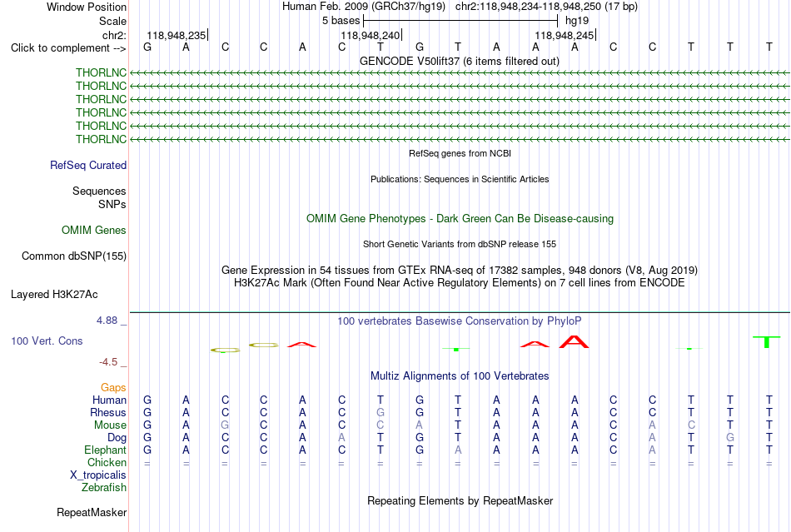
Task: Click the 'Mouse' species label
Action: (110, 425)
